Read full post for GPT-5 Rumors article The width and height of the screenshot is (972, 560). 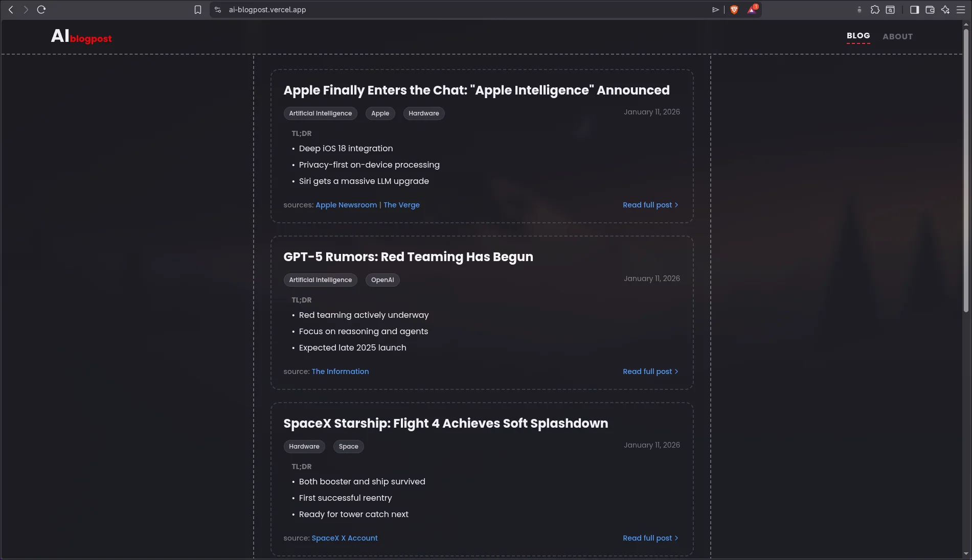point(650,371)
